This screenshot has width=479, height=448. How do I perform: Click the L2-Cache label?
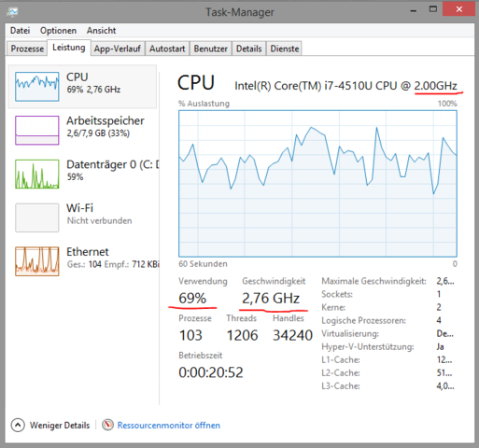[341, 373]
